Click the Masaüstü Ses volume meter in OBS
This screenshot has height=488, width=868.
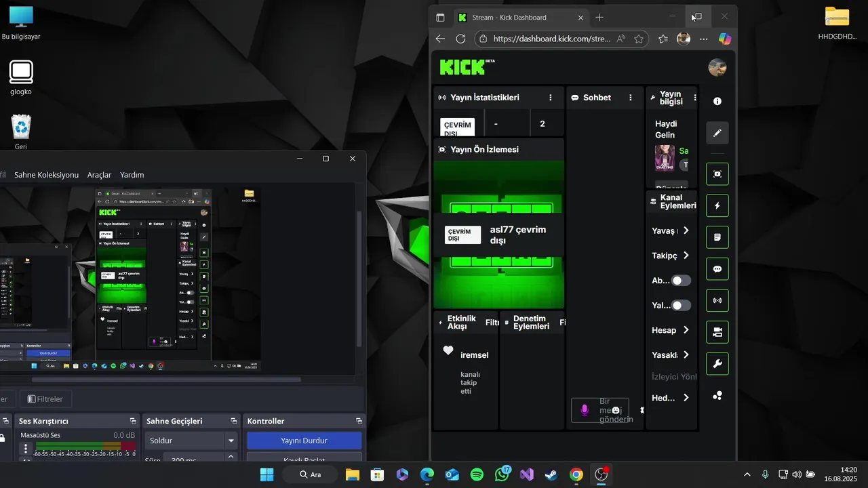click(x=85, y=446)
